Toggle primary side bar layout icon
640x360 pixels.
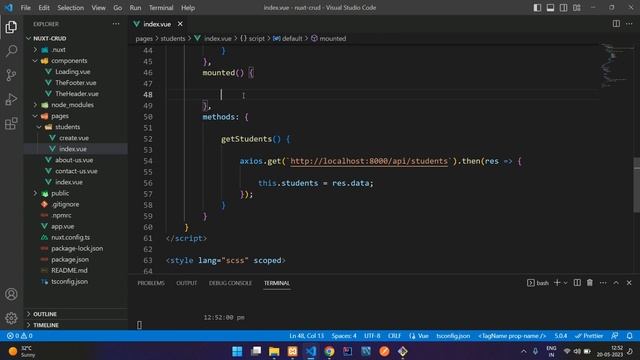click(x=537, y=8)
